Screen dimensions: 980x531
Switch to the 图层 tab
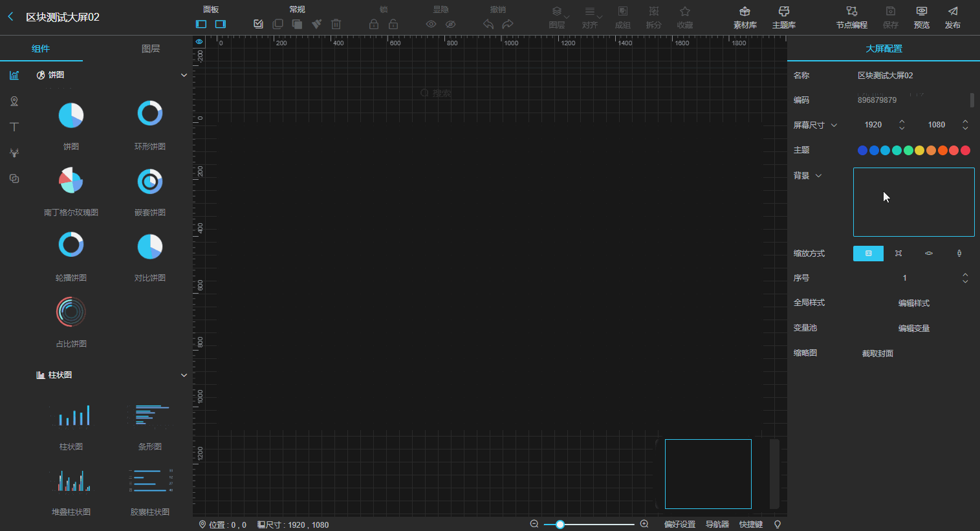[151, 49]
